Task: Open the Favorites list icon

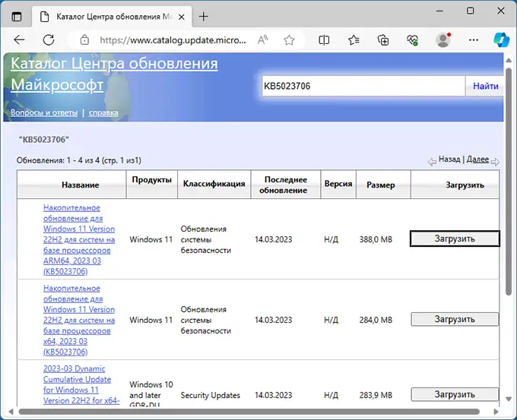Action: [354, 40]
